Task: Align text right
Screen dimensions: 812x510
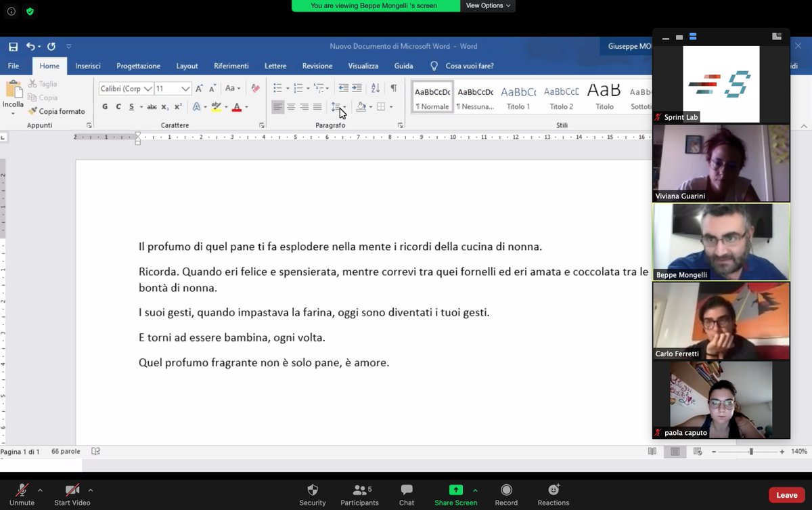Action: tap(304, 107)
